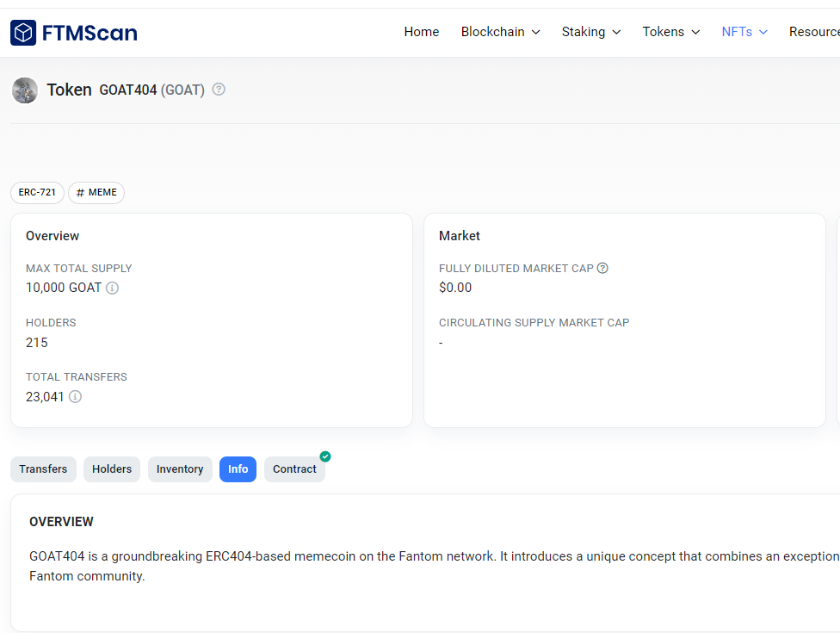Click help icon next to GOAT404 (GOAT)
The height and width of the screenshot is (633, 840).
coord(219,89)
